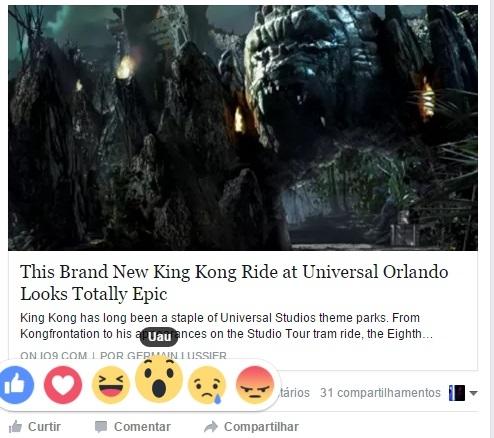Pick the red Angry reaction emoji
The width and height of the screenshot is (494, 438).
click(x=255, y=385)
